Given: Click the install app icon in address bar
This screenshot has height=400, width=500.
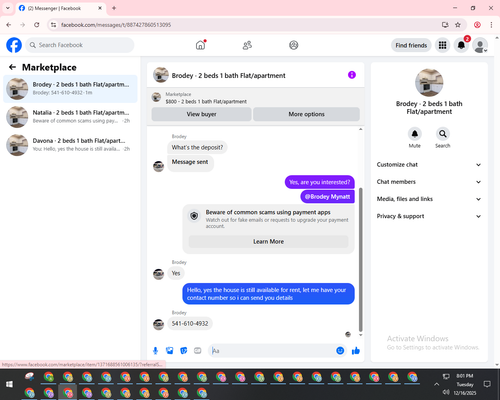Looking at the screenshot, I should click(x=445, y=25).
